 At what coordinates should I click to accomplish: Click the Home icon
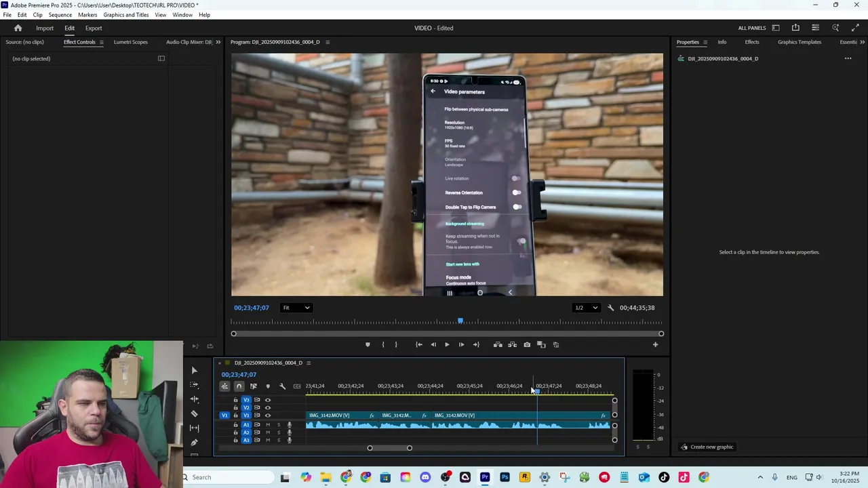[x=18, y=28]
